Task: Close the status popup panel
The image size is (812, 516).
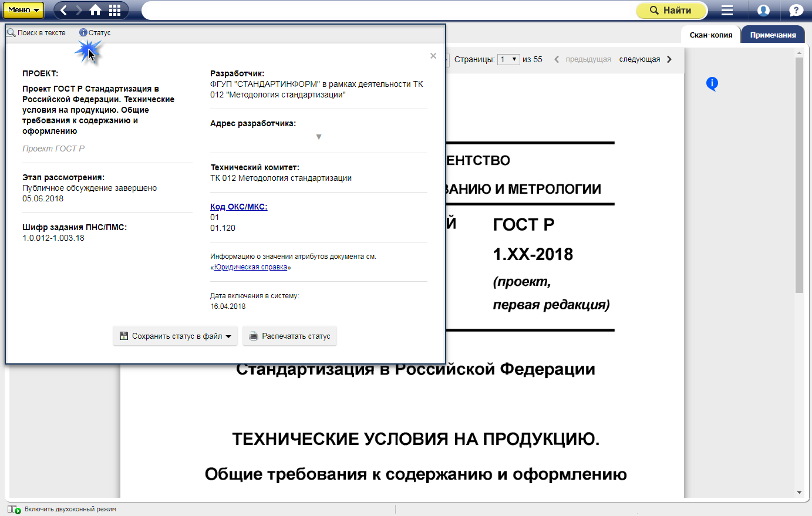Action: (x=433, y=56)
